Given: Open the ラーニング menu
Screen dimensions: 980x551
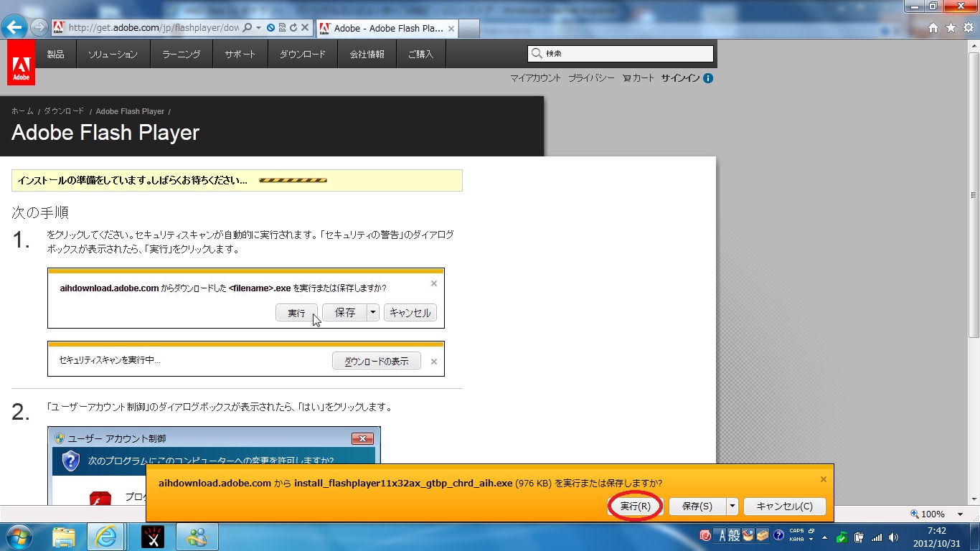Looking at the screenshot, I should [182, 54].
